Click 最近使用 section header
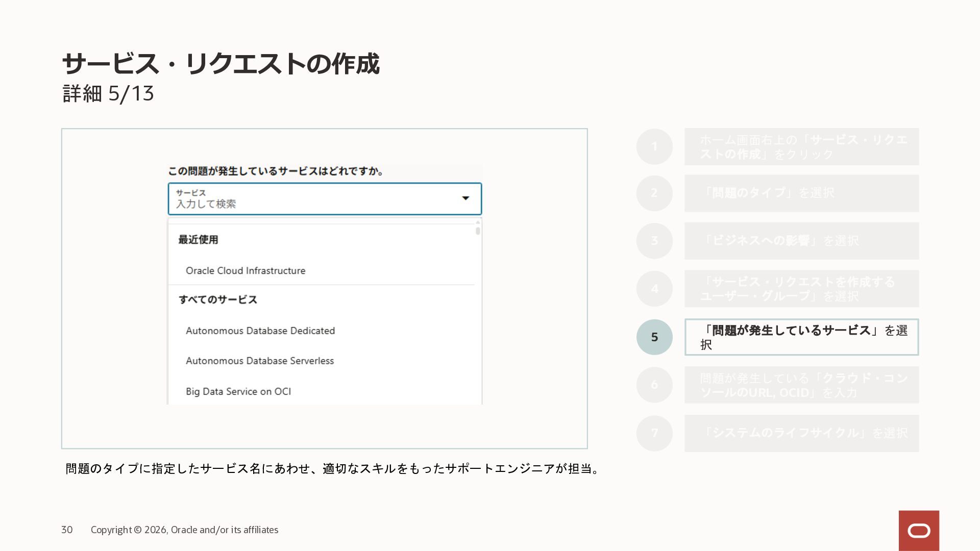 (x=199, y=240)
